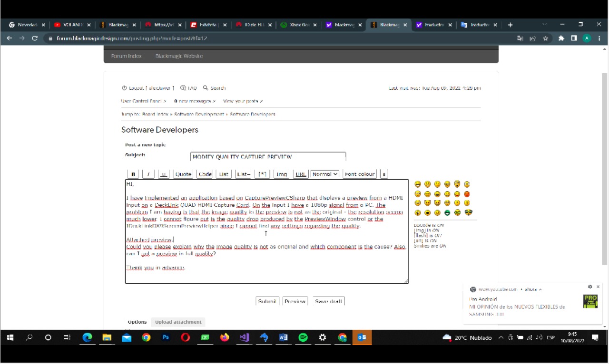Open the Chrome side panel icon
Image resolution: width=609 pixels, height=364 pixels.
click(574, 38)
